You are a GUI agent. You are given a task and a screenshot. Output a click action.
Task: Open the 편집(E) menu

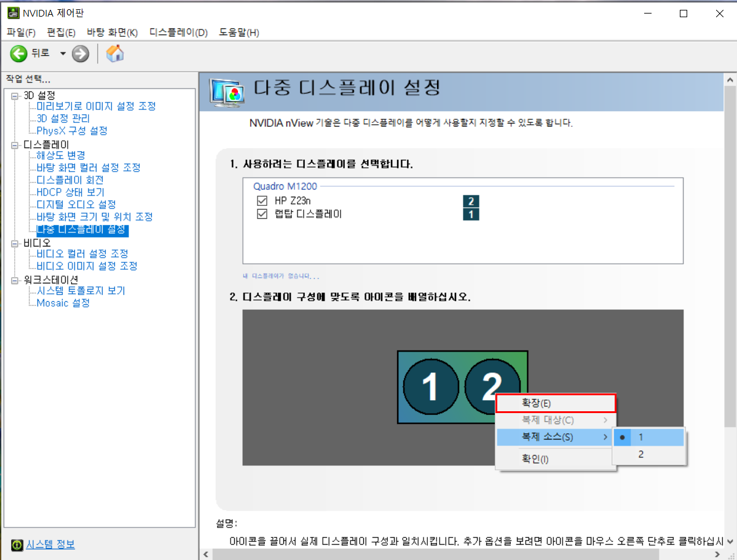point(61,33)
